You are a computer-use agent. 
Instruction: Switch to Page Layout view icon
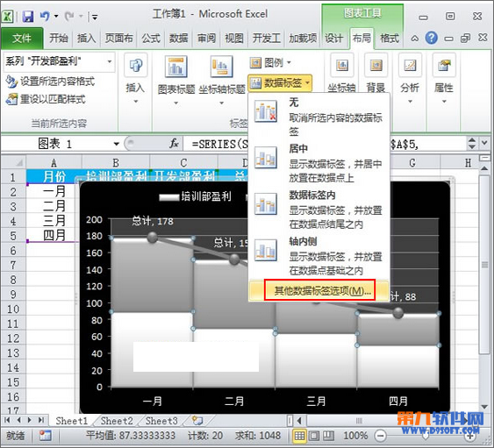point(313,436)
